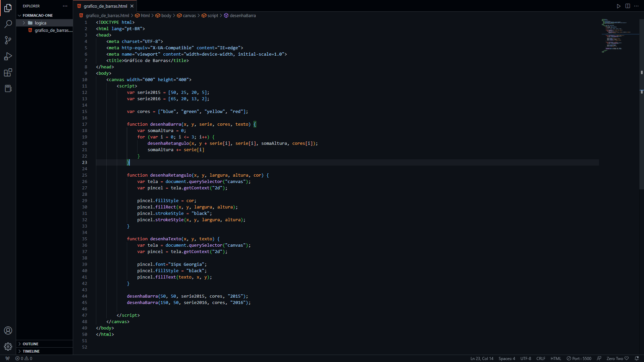Click the function name desenhaRetangulo on line 25
Screen dimensions: 644x362
point(171,175)
